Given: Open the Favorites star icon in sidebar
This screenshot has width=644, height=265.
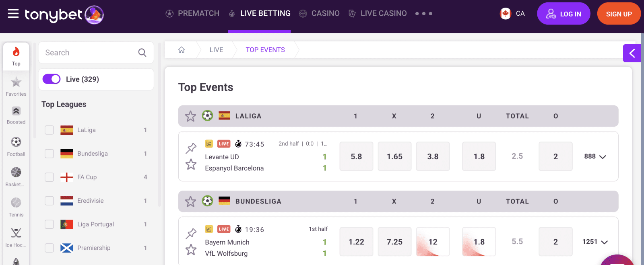Looking at the screenshot, I should [16, 82].
